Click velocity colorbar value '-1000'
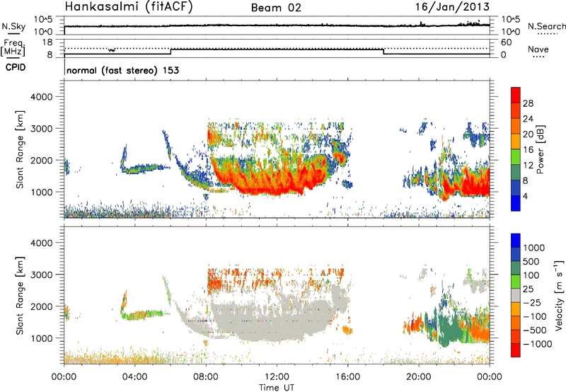The image size is (566, 392). 537,344
